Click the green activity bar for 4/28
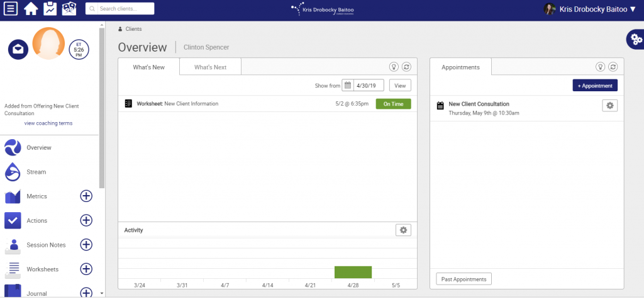The image size is (644, 299). pyautogui.click(x=353, y=273)
